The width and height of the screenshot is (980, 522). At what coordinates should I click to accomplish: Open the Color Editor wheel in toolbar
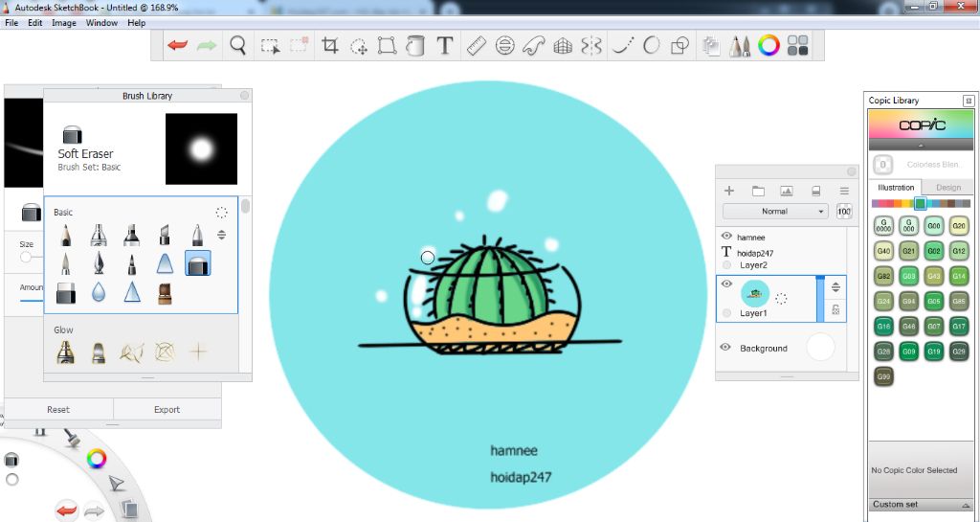(x=768, y=45)
